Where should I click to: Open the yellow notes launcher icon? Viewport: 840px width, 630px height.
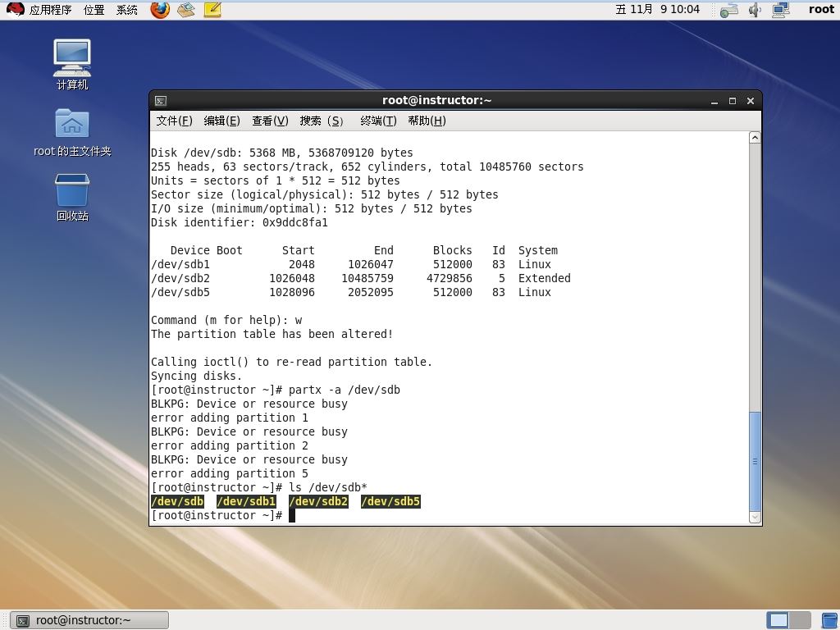[212, 10]
